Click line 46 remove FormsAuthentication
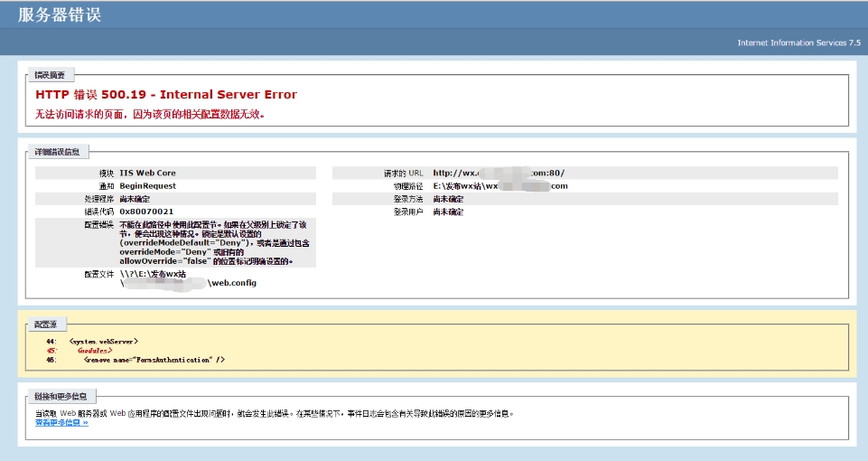Viewport: 868px width, 461px height. pos(154,360)
